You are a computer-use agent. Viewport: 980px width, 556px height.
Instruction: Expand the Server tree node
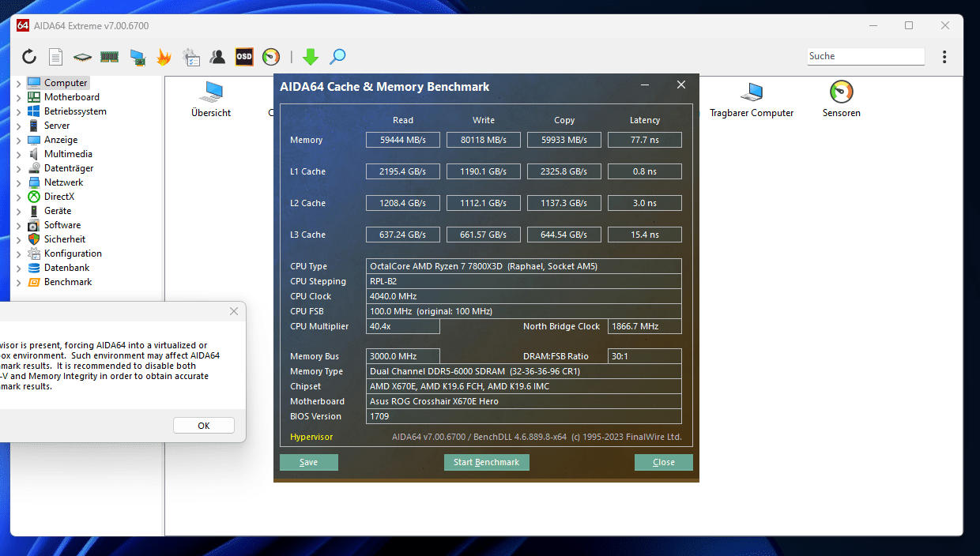(19, 126)
